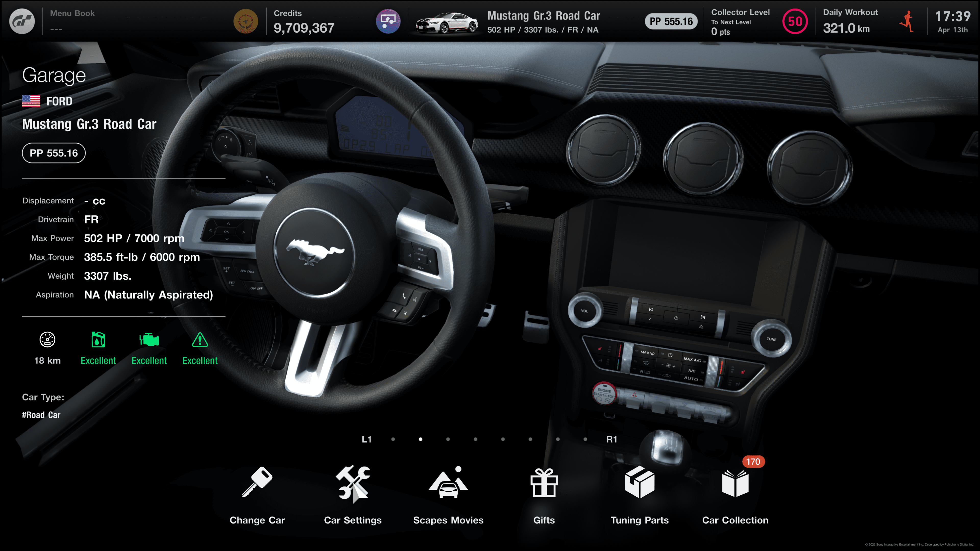Click the 17:39 clock

953,16
